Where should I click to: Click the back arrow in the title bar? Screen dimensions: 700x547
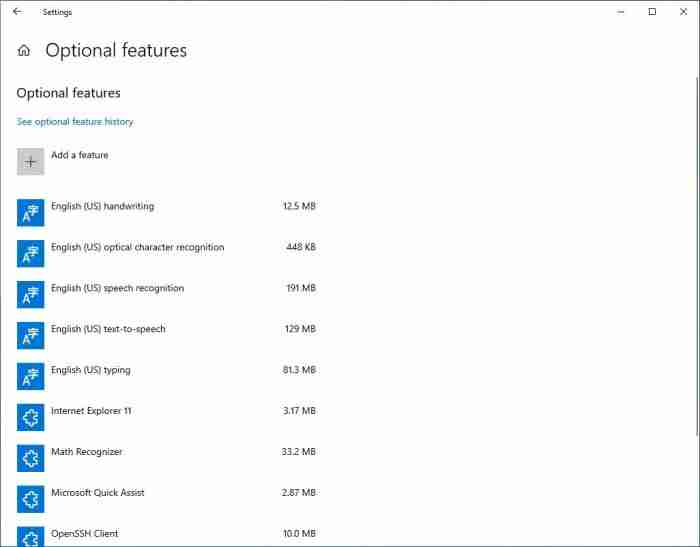(x=16, y=12)
